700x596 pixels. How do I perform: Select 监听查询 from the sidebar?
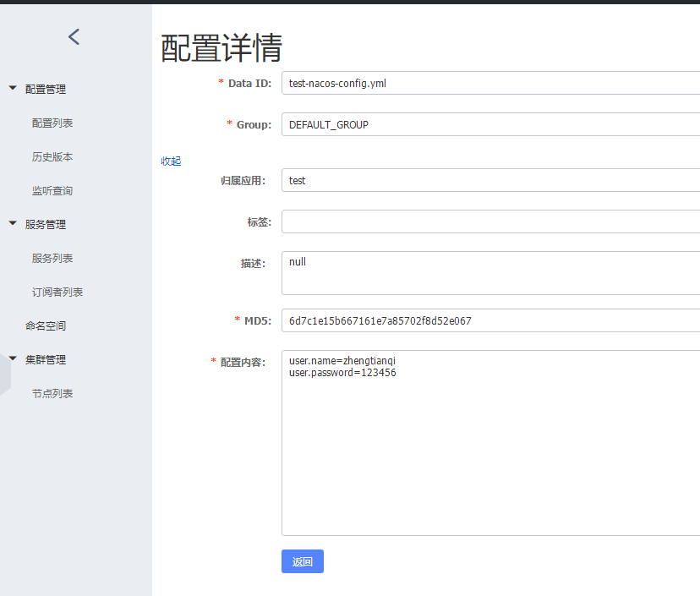point(52,190)
